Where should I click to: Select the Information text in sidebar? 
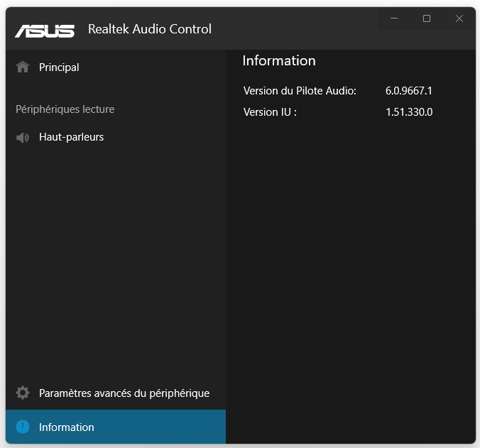[67, 427]
